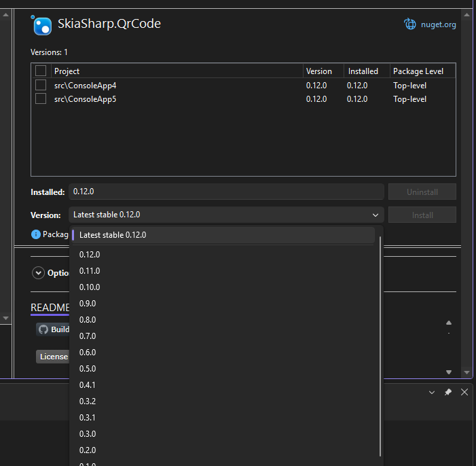Click details pane scroll down arrow at bottom right
476x466 pixels.
pyautogui.click(x=467, y=372)
